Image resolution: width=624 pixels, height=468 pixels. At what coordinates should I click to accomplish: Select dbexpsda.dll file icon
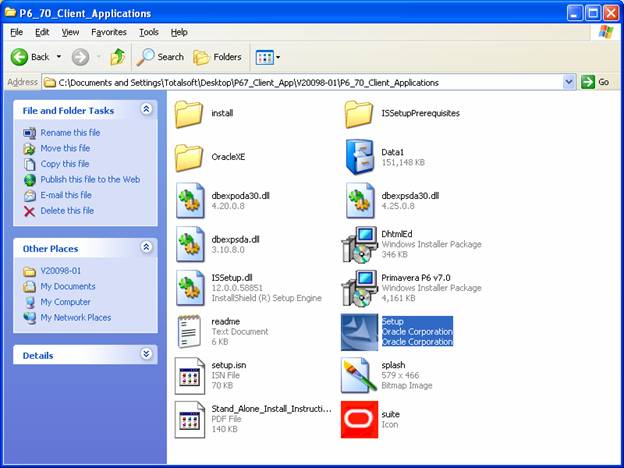tap(190, 244)
